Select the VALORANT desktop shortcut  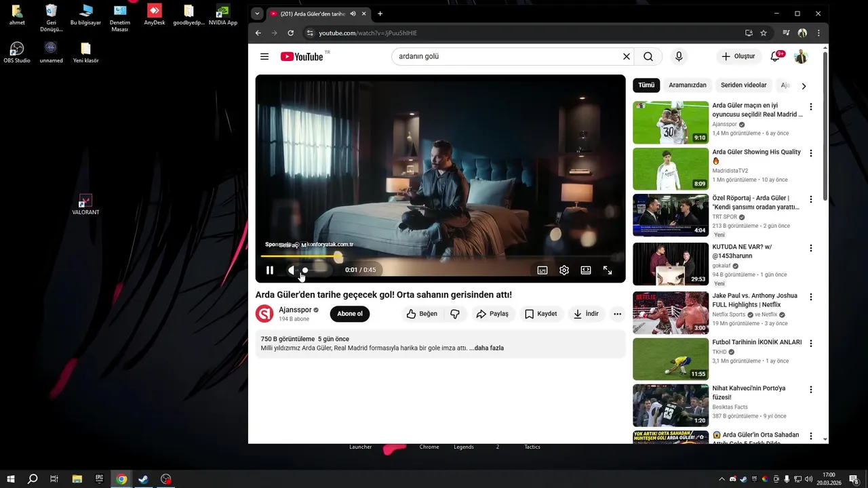pos(85,205)
